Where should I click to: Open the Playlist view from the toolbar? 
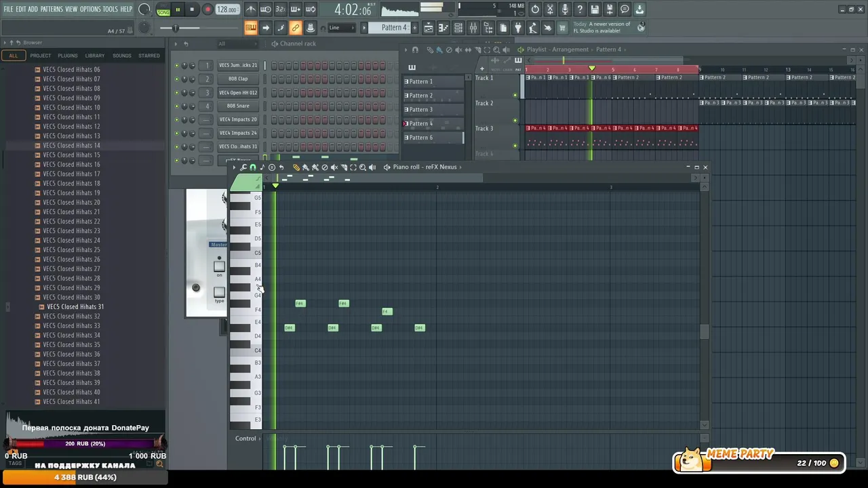point(429,28)
